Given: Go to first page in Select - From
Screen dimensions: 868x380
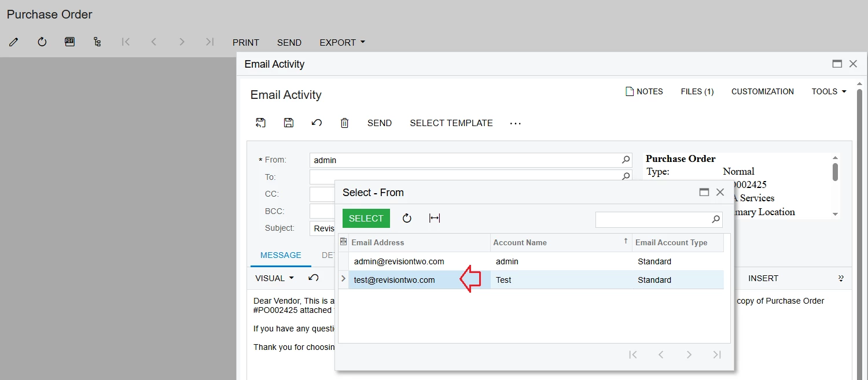Looking at the screenshot, I should (x=633, y=355).
